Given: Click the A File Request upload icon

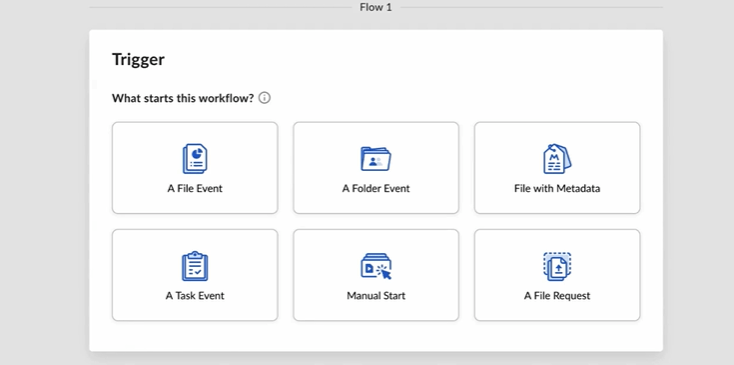Looking at the screenshot, I should click(557, 266).
